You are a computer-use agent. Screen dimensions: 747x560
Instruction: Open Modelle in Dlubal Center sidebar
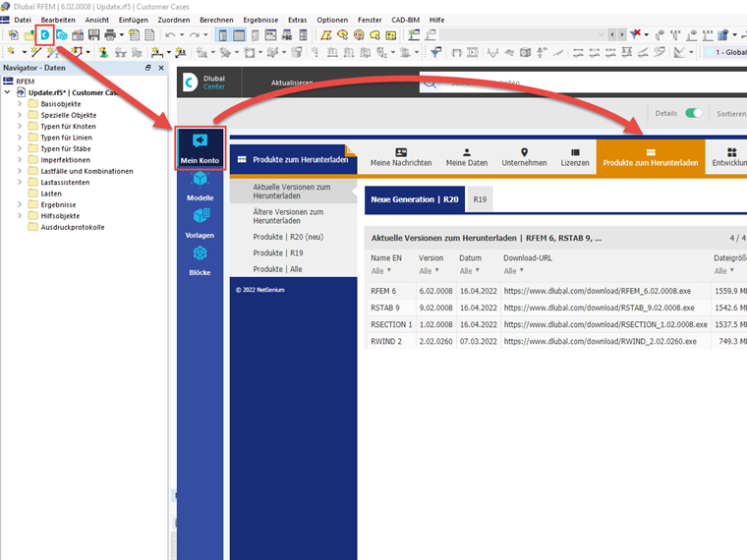click(x=201, y=187)
